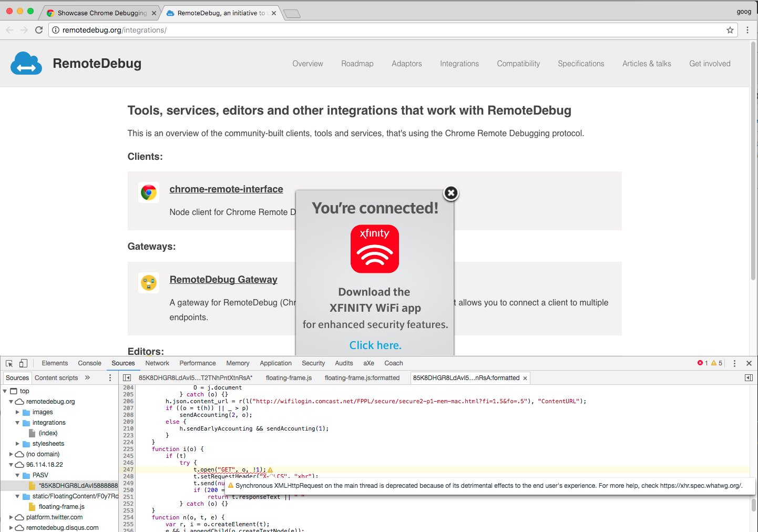Expand the images folder in the tree
This screenshot has width=758, height=532.
tap(17, 412)
